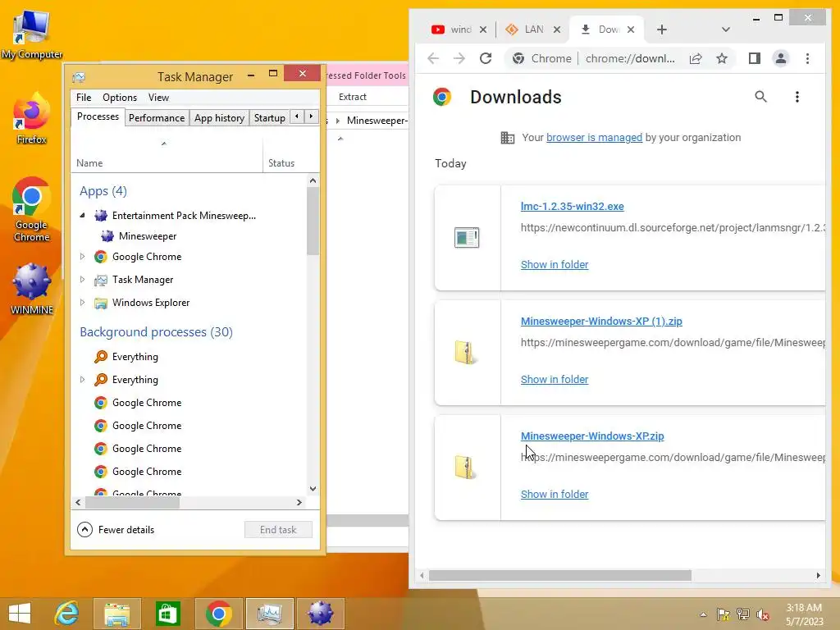Open a new Chrome tab with plus
This screenshot has width=840, height=630.
coord(662,30)
